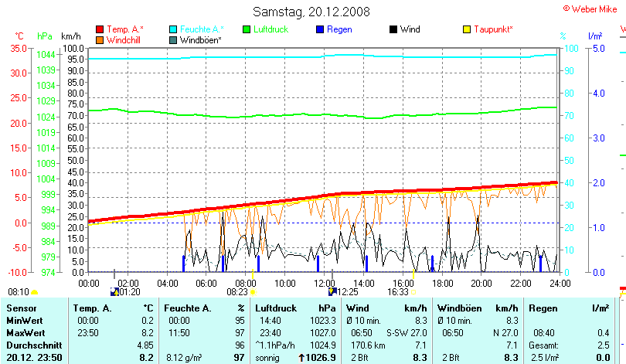Click the Gesamt: rain total label
The image size is (626, 364).
coord(543,345)
